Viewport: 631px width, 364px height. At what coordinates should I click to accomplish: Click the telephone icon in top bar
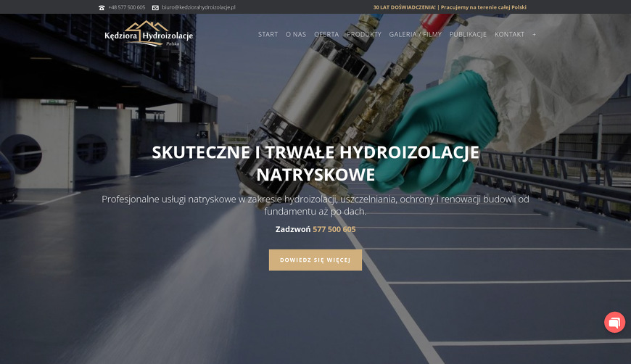pos(102,8)
